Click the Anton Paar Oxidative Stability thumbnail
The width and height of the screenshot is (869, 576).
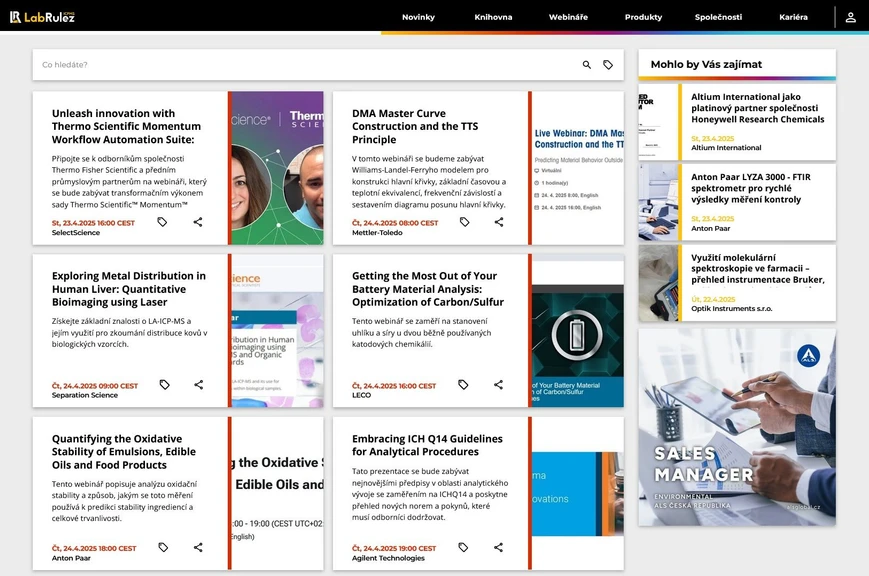click(x=277, y=493)
